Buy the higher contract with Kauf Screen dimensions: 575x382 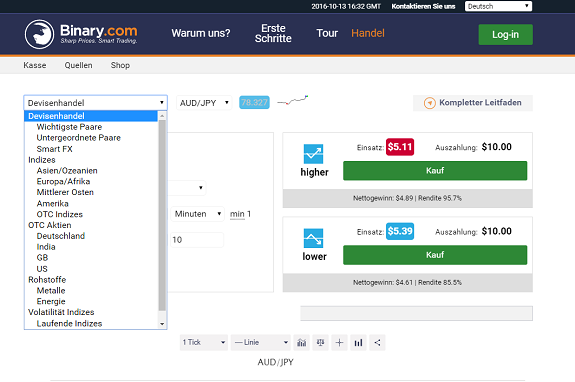435,171
